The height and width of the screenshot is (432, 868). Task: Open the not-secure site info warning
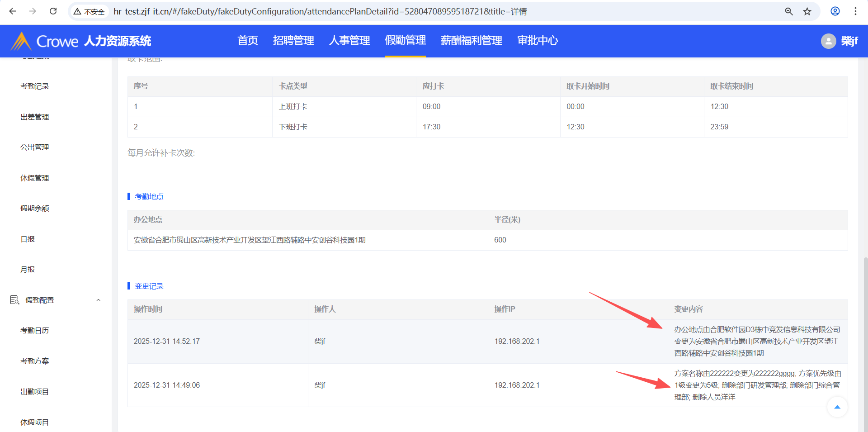[89, 11]
